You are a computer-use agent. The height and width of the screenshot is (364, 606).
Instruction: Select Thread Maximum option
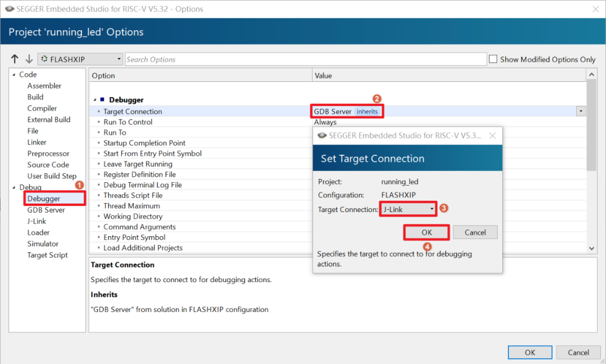tap(131, 206)
